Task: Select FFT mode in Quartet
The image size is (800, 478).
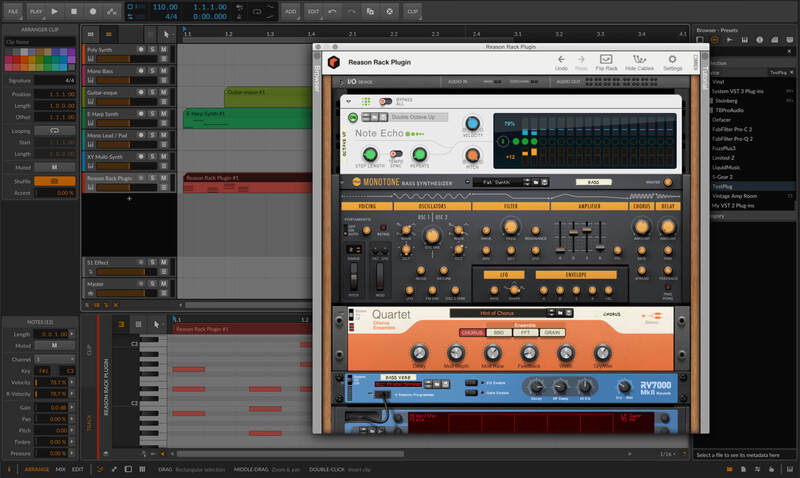Action: point(525,333)
